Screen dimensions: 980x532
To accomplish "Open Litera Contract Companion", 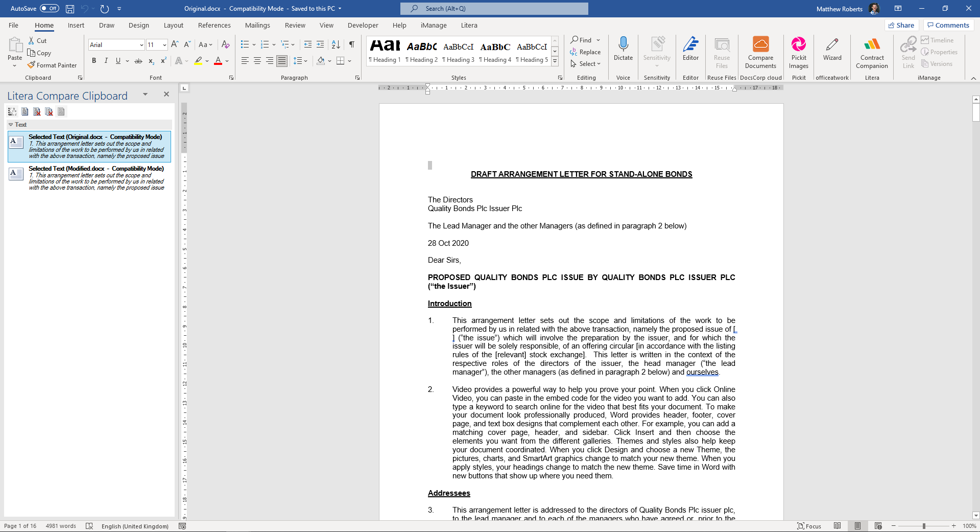I will tap(872, 52).
